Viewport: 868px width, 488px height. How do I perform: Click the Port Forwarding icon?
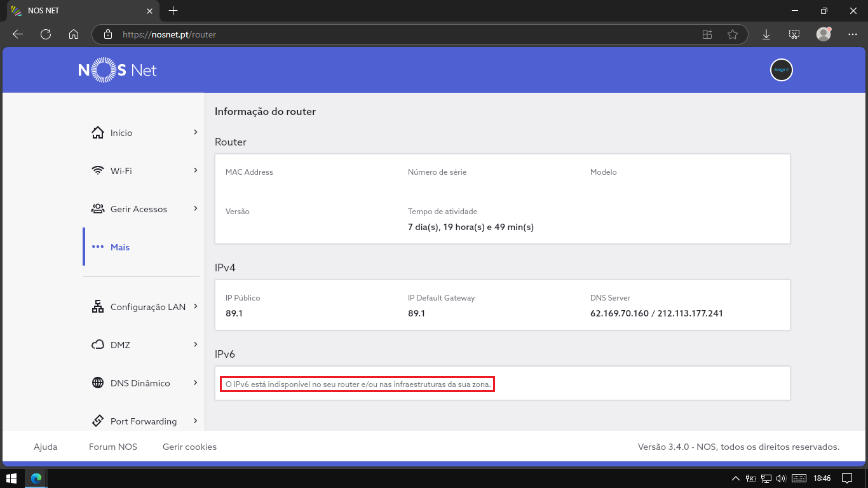pos(98,421)
